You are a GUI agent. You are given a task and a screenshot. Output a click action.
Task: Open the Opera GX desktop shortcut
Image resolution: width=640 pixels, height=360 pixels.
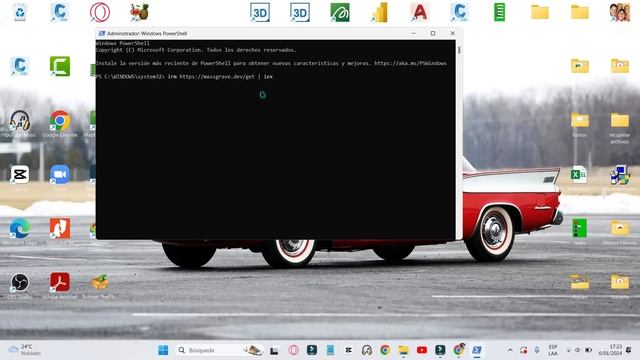(100, 12)
